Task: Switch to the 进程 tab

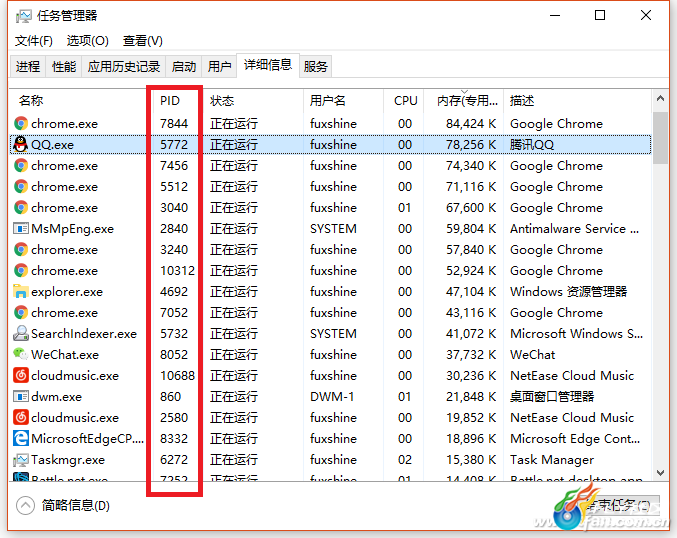Action: [28, 66]
